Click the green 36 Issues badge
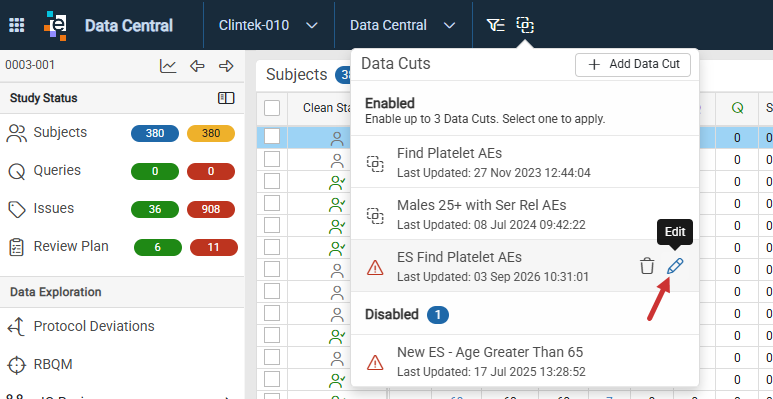This screenshot has width=773, height=399. tap(155, 210)
